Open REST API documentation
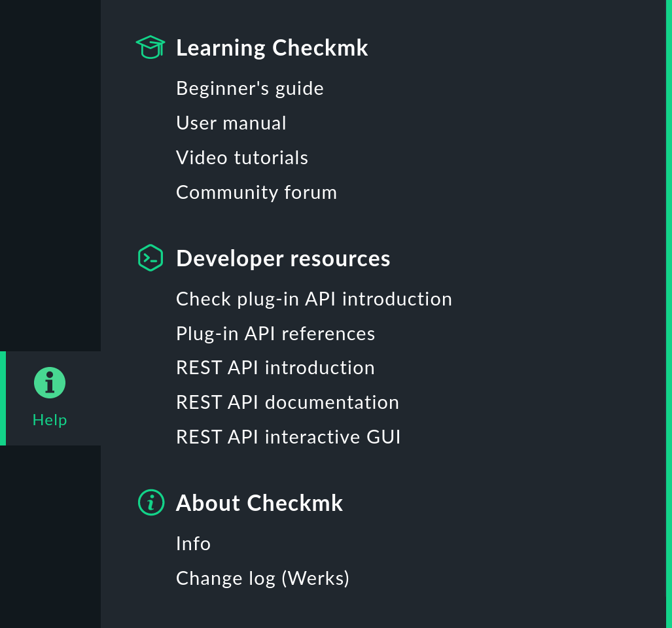Screen dimensions: 672x628 (287, 402)
